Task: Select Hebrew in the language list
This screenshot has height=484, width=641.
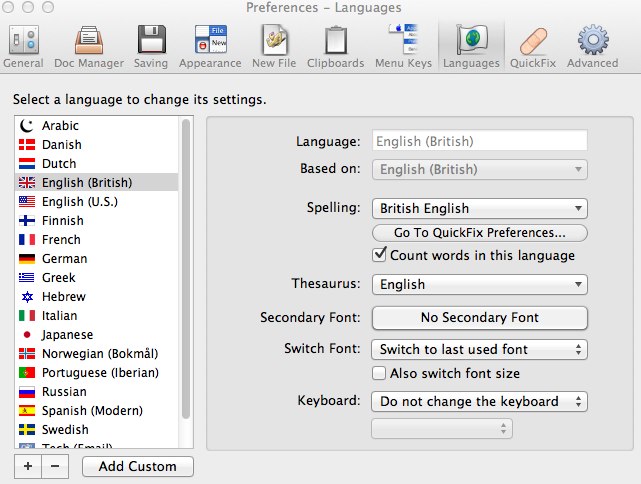Action: pos(97,296)
